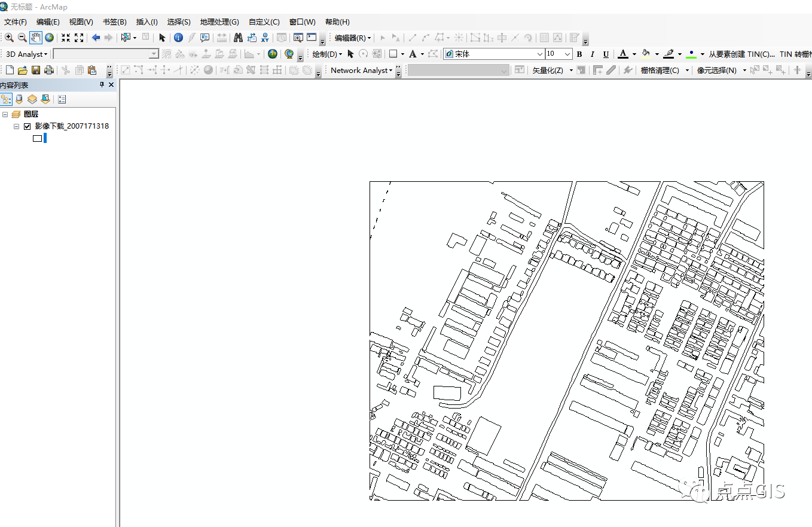Collapse the 影像下载_2007171318 layer node
812x527 pixels.
pos(16,126)
